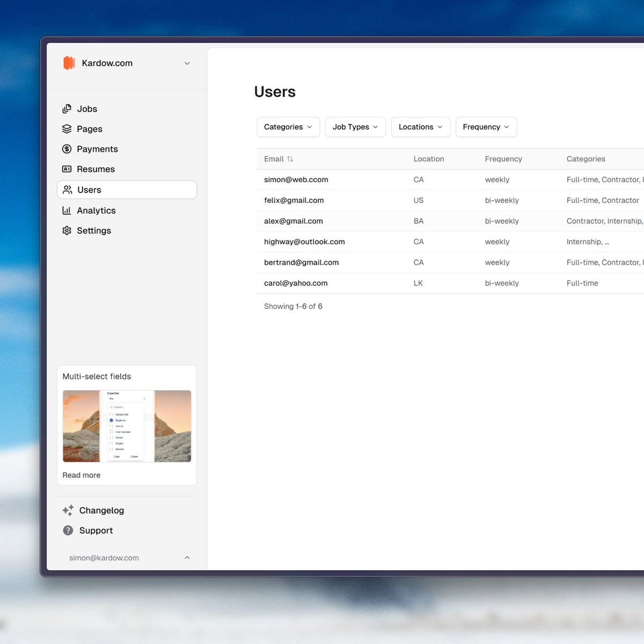644x644 pixels.
Task: Select highway@outlook.com user email
Action: click(x=304, y=241)
